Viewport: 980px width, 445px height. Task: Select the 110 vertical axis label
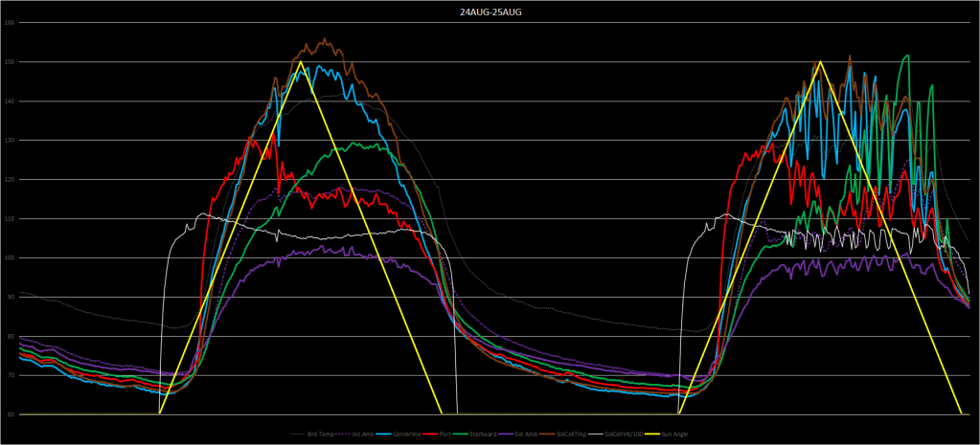tap(10, 218)
